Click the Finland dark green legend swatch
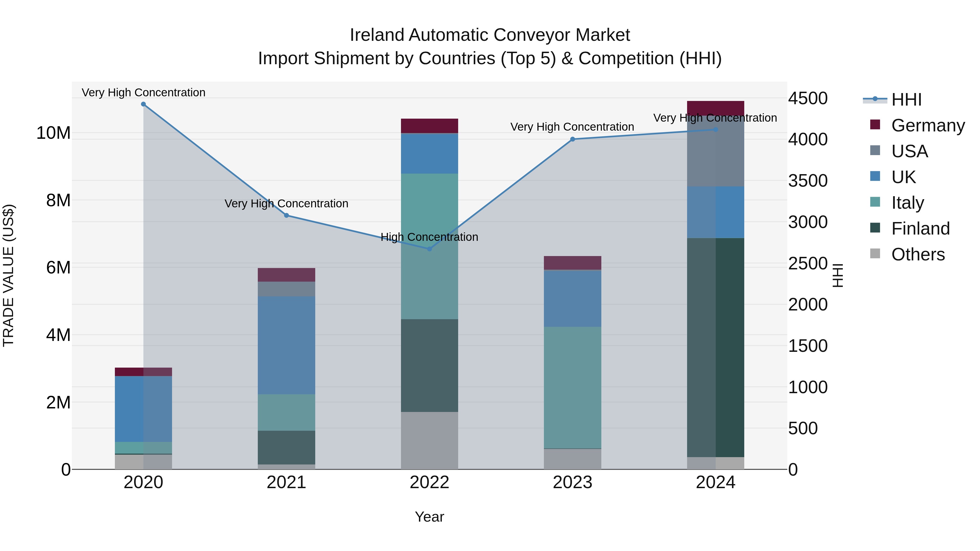The image size is (980, 551). click(x=875, y=227)
